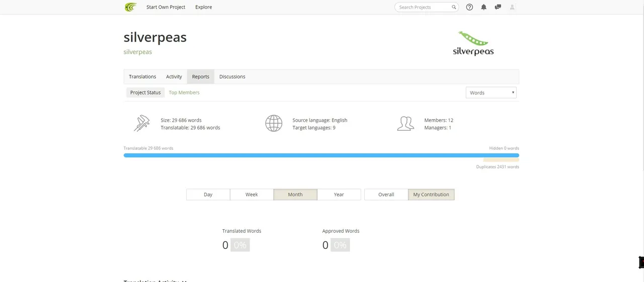
Task: Open the help question mark icon
Action: (x=469, y=7)
